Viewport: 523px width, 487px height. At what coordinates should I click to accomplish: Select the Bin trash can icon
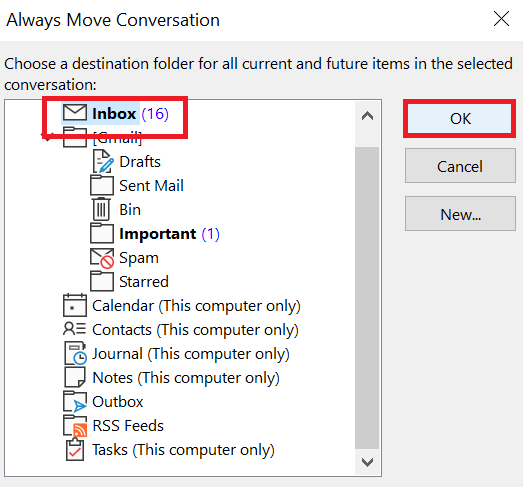click(101, 209)
